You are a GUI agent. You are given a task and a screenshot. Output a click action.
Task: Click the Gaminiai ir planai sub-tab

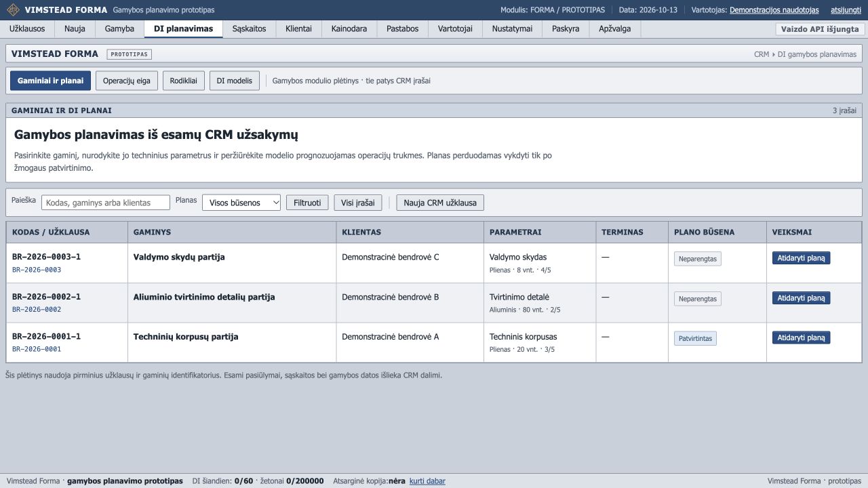50,81
